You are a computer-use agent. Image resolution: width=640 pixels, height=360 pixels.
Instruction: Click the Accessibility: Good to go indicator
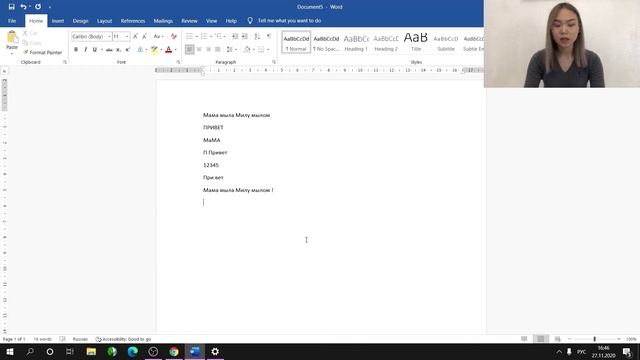pos(123,339)
